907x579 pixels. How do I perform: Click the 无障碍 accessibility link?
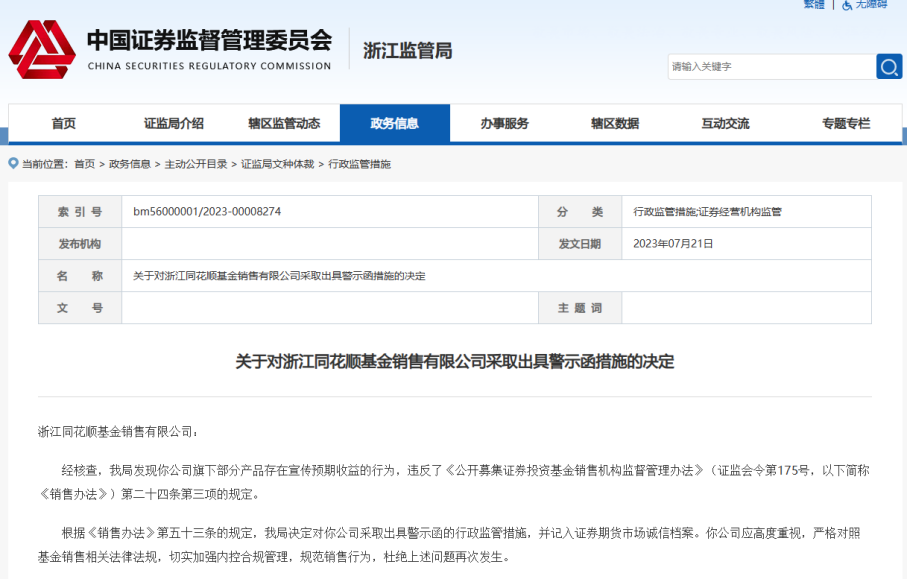871,5
